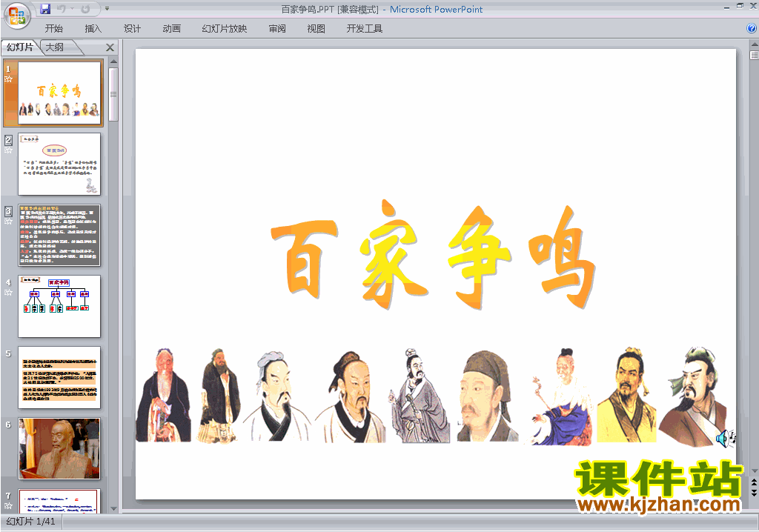The height and width of the screenshot is (532, 759).
Task: Go to previous slide with double-up arrow
Action: pyautogui.click(x=754, y=483)
